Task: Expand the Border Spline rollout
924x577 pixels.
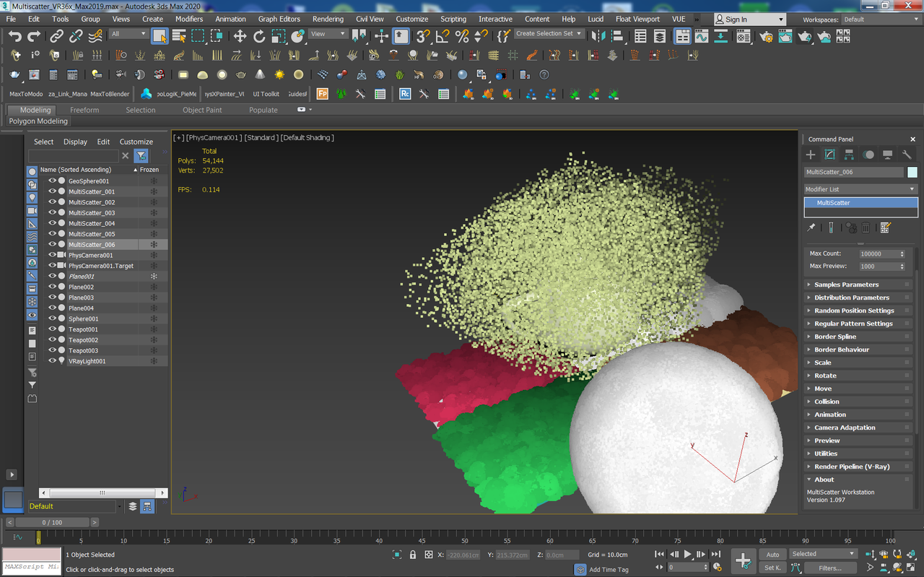Action: pyautogui.click(x=859, y=337)
